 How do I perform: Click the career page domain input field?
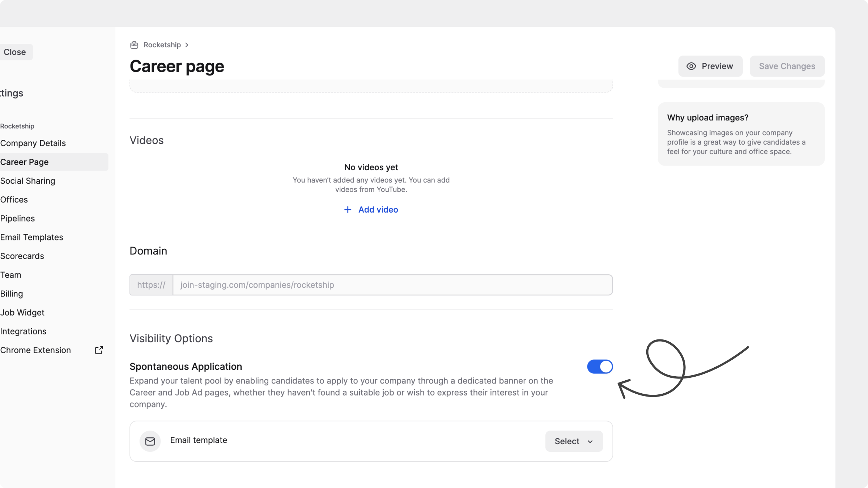[392, 285]
